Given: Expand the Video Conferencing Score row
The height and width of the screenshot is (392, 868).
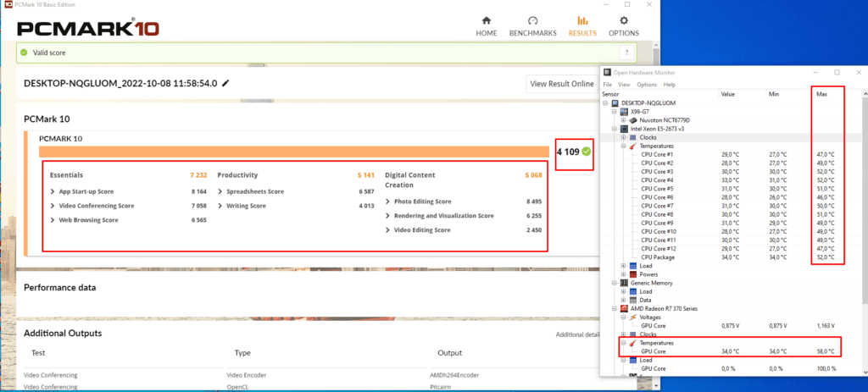Looking at the screenshot, I should (x=53, y=206).
